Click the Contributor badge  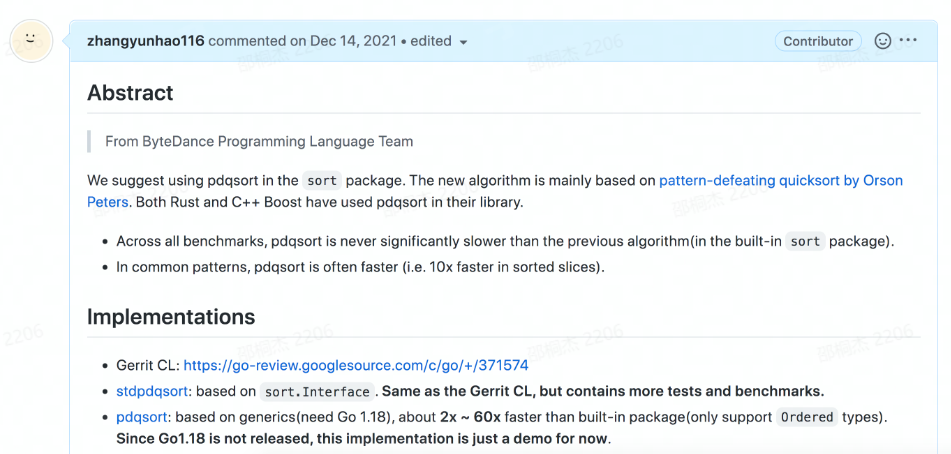point(818,41)
